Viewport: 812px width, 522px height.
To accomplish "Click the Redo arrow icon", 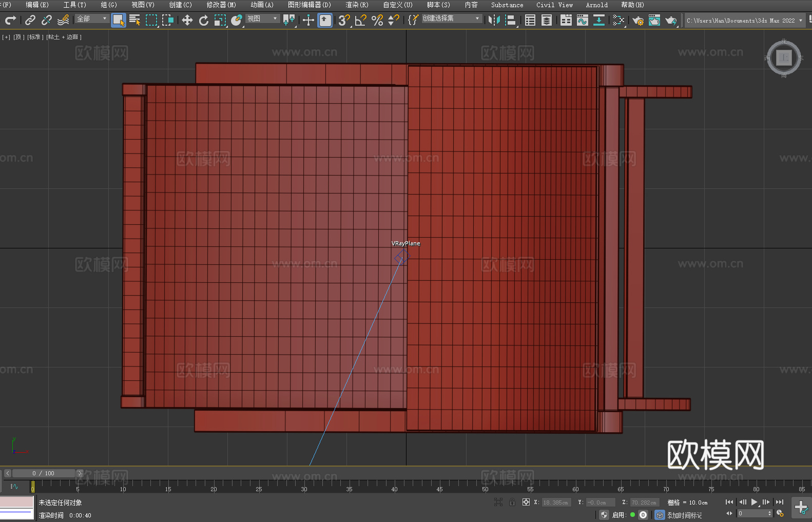I will 10,20.
